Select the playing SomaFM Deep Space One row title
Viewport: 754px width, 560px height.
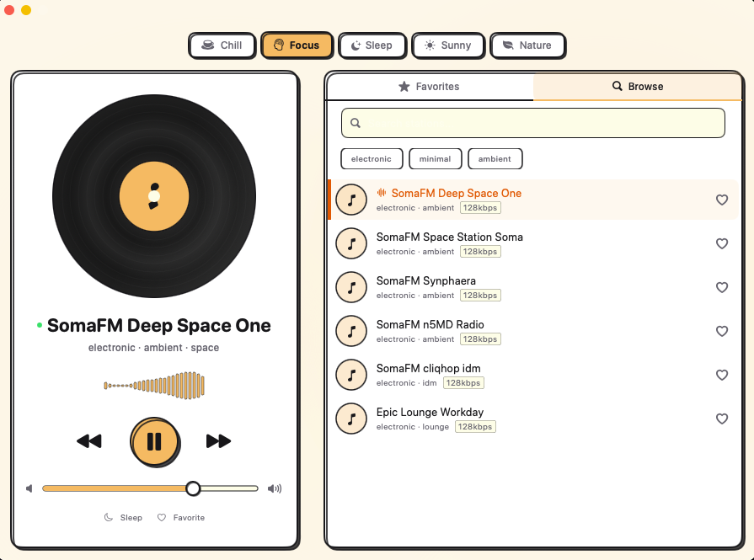457,193
